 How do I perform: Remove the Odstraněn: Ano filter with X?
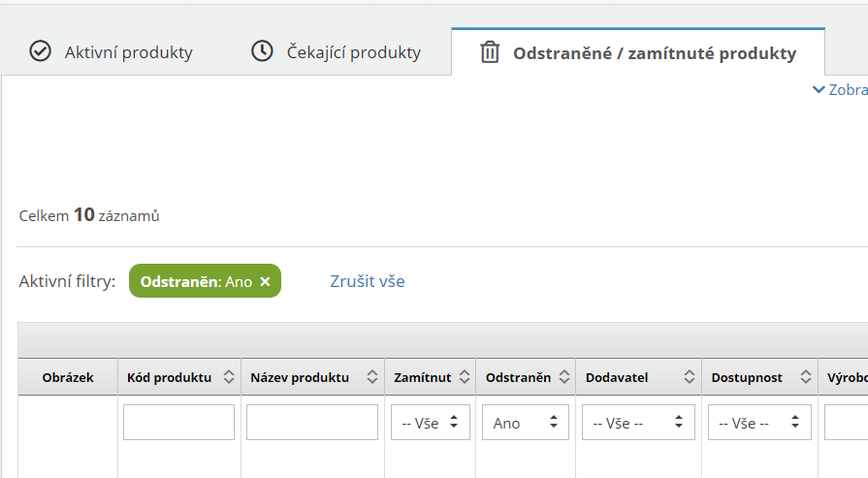pos(265,281)
